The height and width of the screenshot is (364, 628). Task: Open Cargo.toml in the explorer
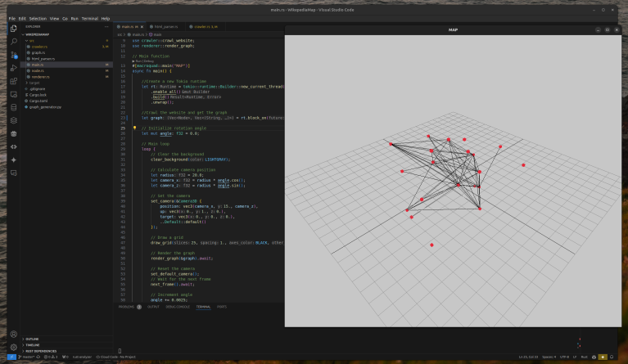tap(66, 101)
